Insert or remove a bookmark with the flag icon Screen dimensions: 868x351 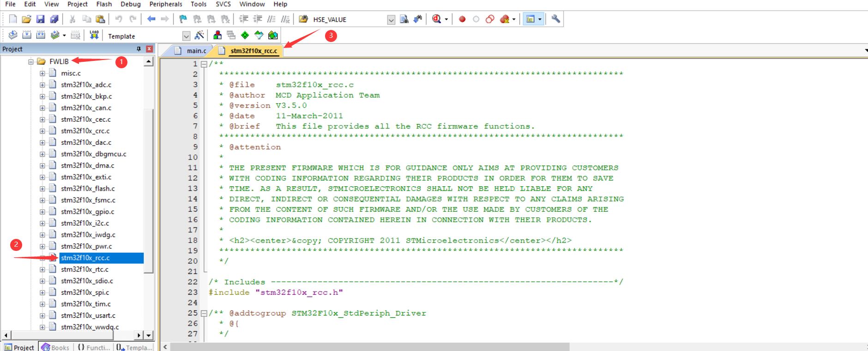pyautogui.click(x=183, y=19)
